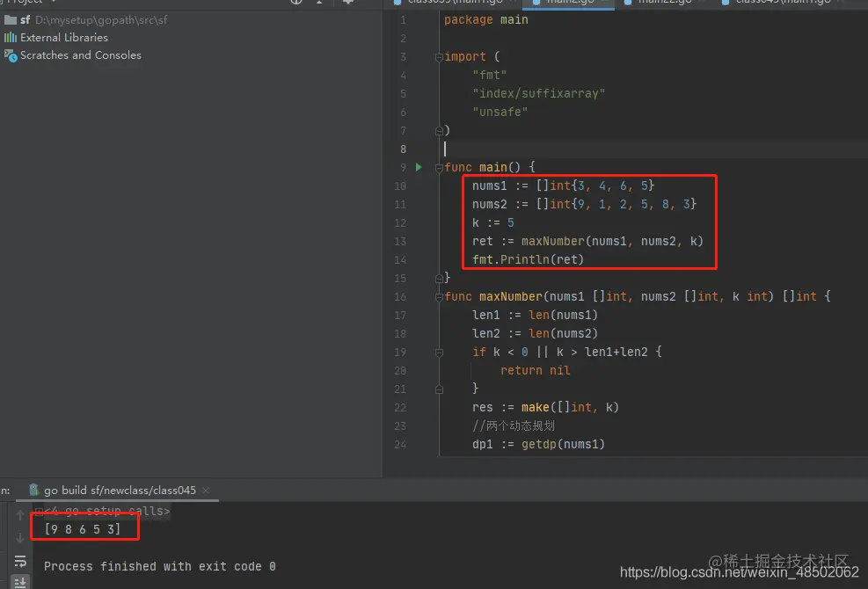Click maxNumber in function declaration line 16
The width and height of the screenshot is (868, 589).
tap(510, 297)
